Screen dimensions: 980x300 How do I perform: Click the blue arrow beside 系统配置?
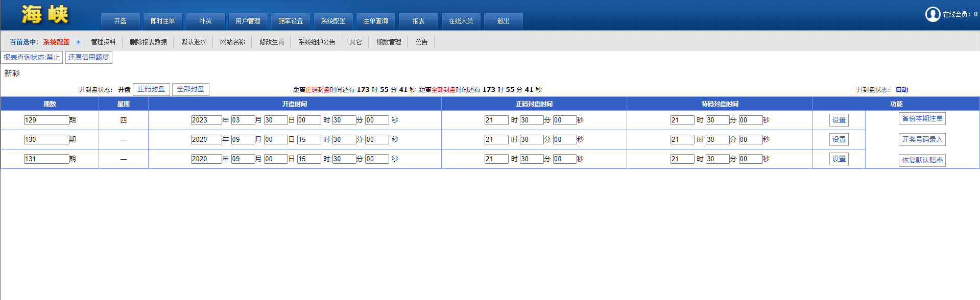pyautogui.click(x=78, y=42)
